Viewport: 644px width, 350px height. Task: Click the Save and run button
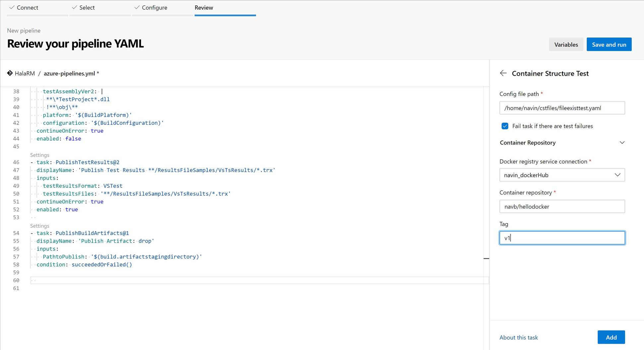(609, 44)
